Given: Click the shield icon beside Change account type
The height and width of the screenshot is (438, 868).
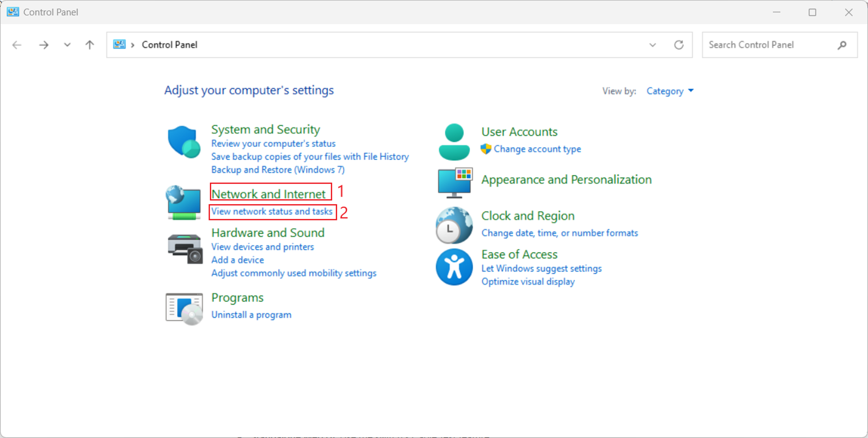Looking at the screenshot, I should tap(486, 149).
